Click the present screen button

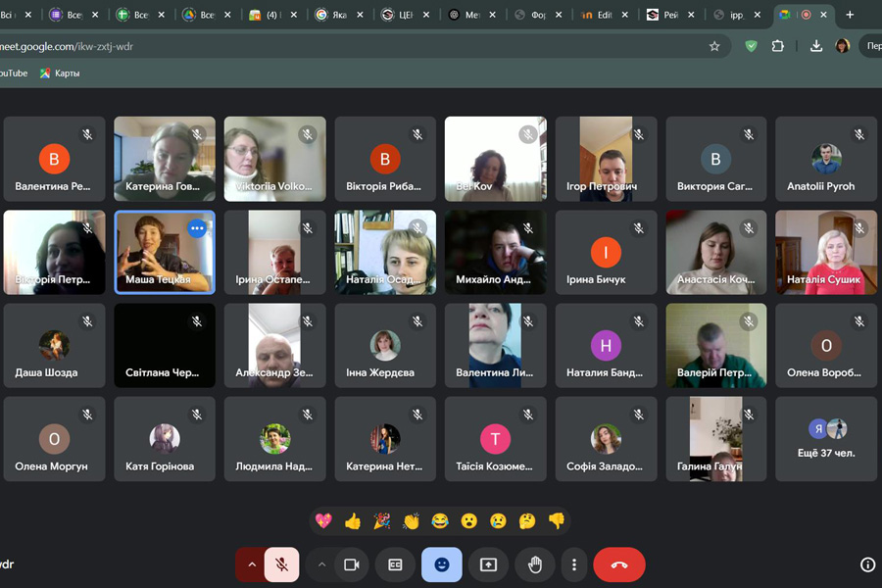(x=488, y=564)
